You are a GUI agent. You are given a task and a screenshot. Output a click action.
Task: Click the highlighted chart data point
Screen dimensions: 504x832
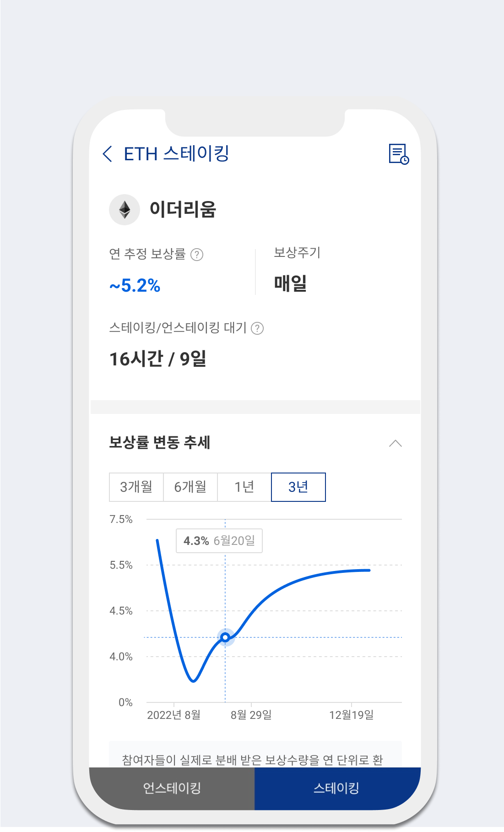(225, 637)
